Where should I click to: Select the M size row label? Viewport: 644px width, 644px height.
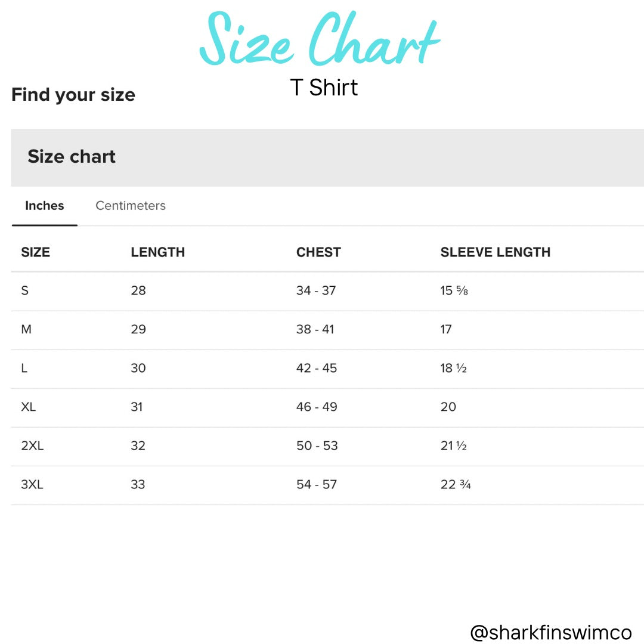click(x=26, y=330)
